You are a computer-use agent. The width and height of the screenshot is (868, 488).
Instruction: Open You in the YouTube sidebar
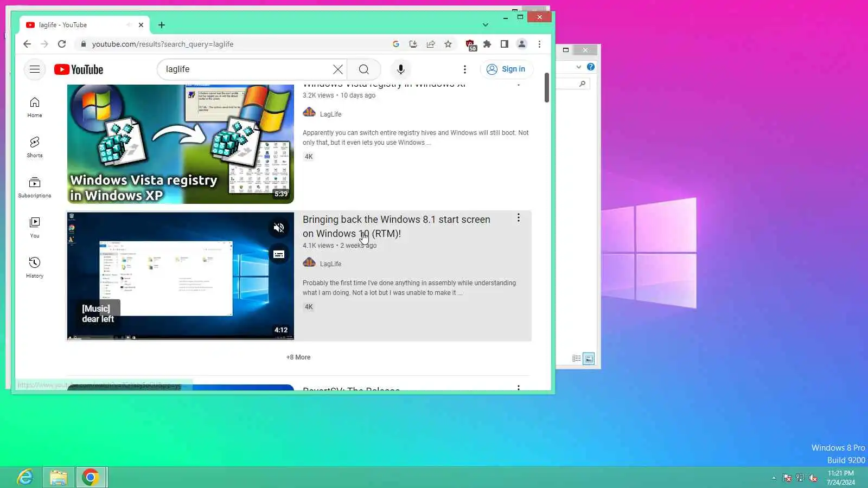[35, 227]
